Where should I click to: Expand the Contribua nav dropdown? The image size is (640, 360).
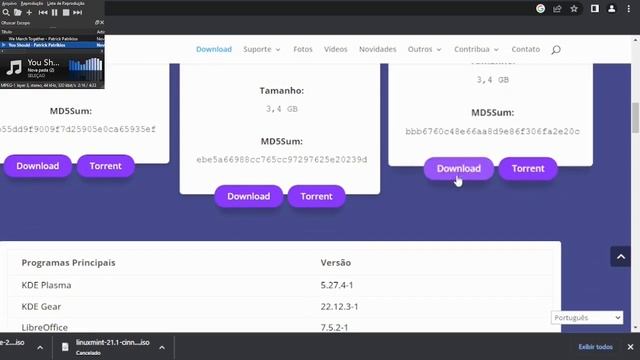pyautogui.click(x=476, y=49)
